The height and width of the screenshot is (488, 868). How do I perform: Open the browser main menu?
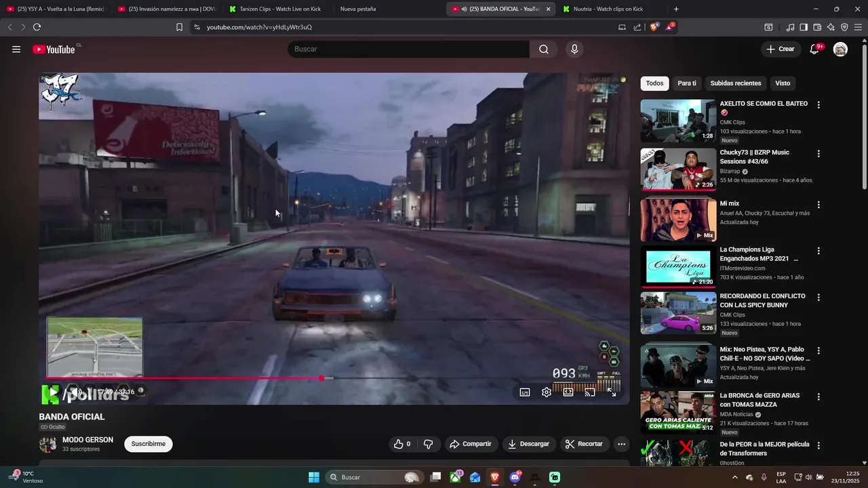[858, 27]
